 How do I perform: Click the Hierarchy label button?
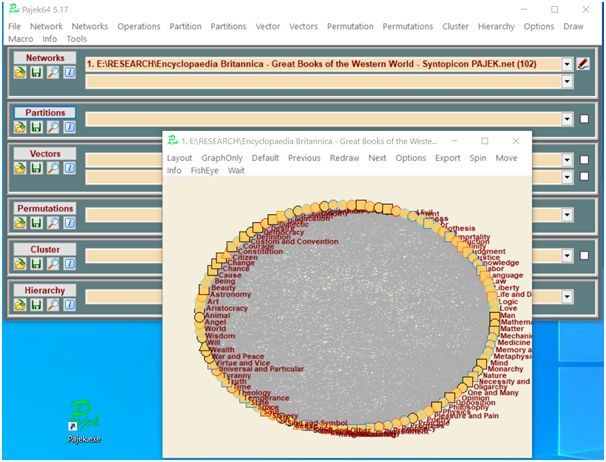[x=45, y=290]
